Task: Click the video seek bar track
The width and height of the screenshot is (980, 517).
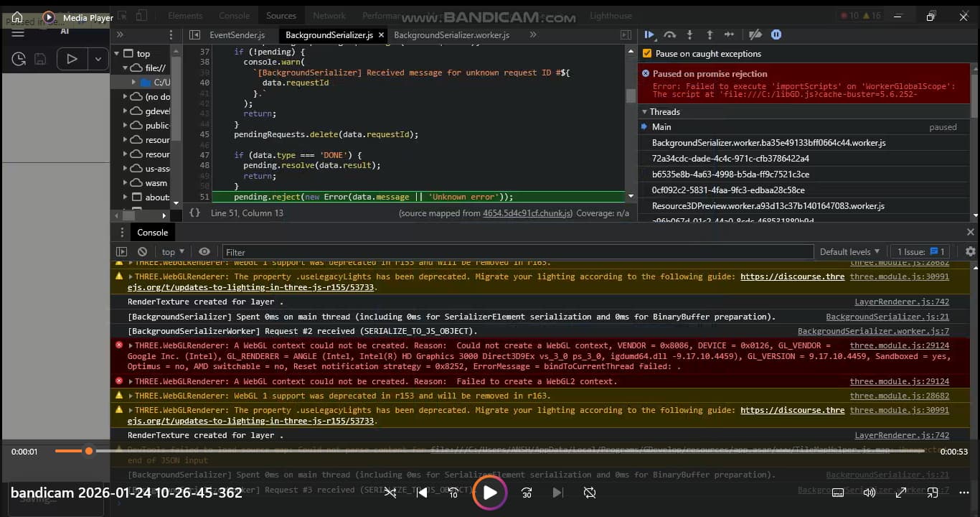Action: pos(502,451)
